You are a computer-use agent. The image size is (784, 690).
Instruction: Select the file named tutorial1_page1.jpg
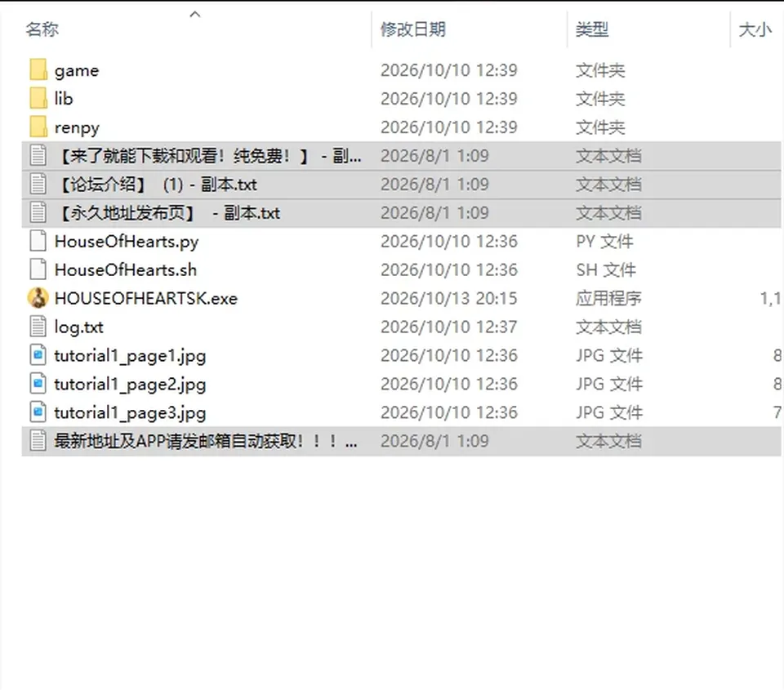130,356
